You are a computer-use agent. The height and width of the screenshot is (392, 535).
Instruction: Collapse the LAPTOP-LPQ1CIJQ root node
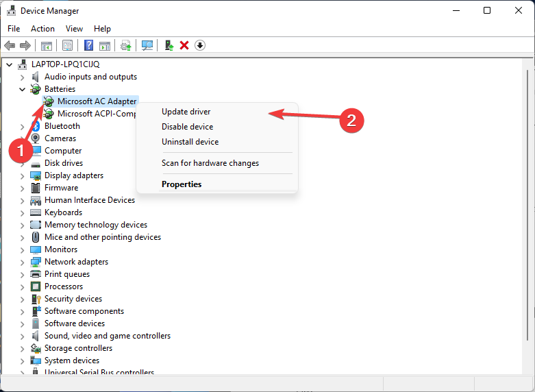tap(10, 64)
